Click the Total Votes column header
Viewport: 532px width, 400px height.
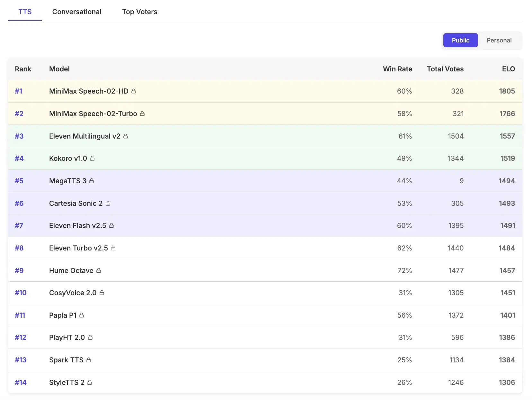point(445,69)
